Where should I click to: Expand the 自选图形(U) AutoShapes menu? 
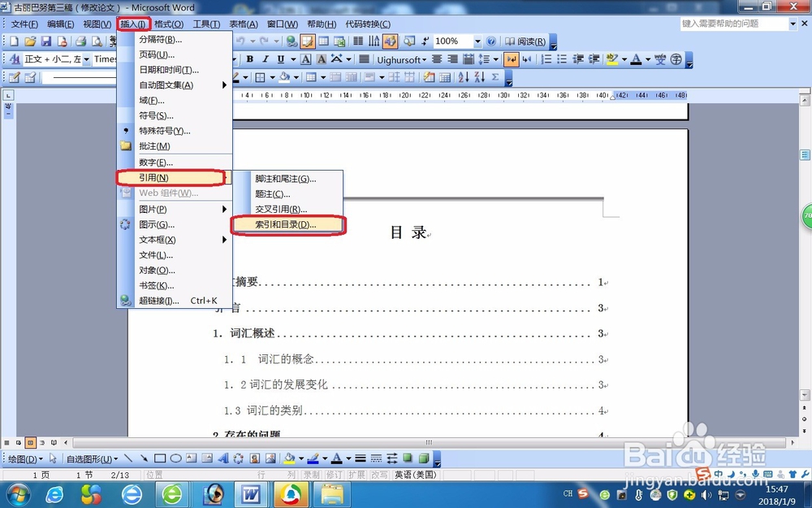(x=92, y=458)
